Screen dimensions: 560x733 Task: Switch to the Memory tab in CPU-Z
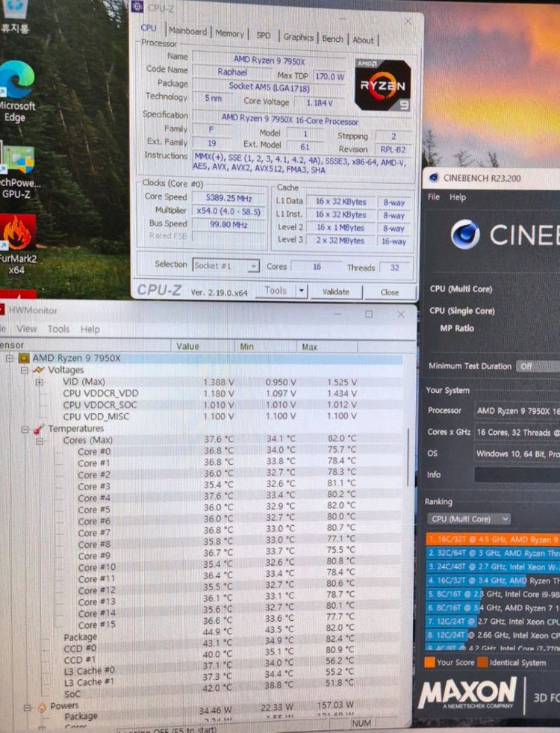click(230, 34)
